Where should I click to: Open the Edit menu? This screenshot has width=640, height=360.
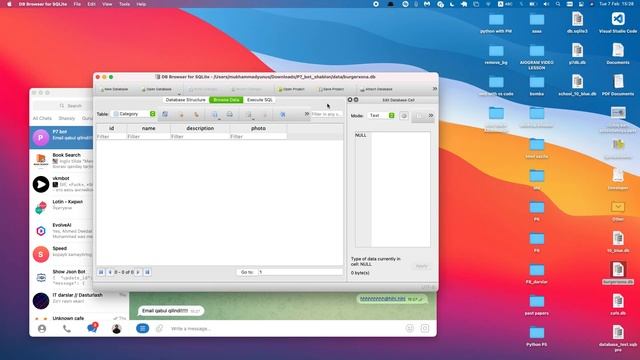91,4
